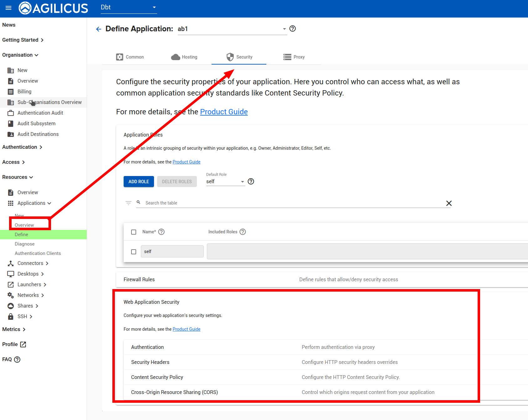Click the Agilicus logo
The image size is (528, 420).
tap(54, 8)
